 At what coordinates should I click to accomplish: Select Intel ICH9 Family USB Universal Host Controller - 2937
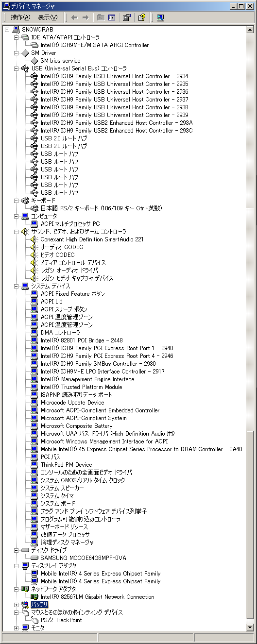114,100
